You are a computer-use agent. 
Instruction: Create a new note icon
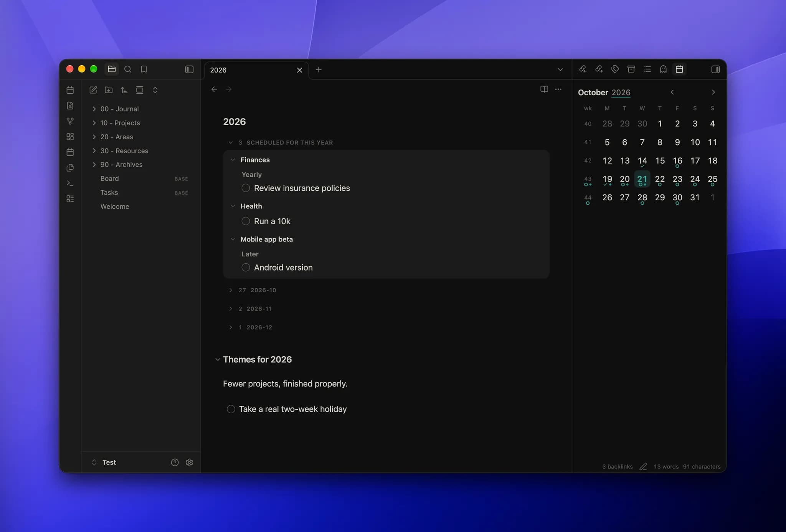pyautogui.click(x=93, y=90)
